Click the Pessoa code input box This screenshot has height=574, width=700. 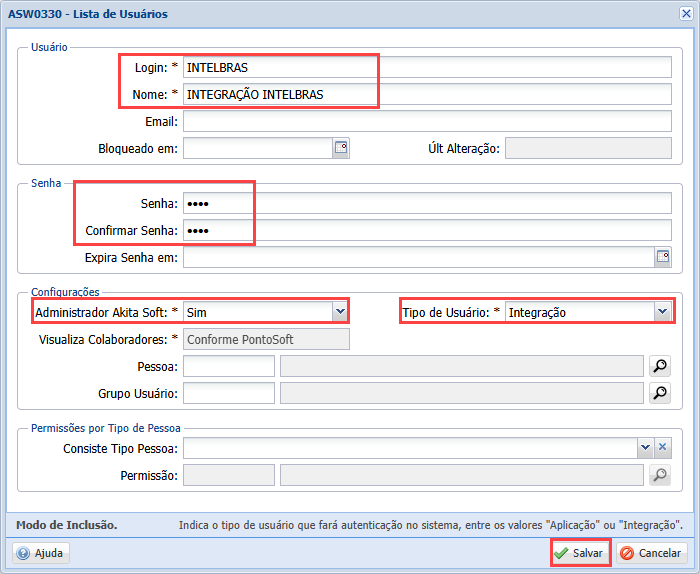click(229, 366)
